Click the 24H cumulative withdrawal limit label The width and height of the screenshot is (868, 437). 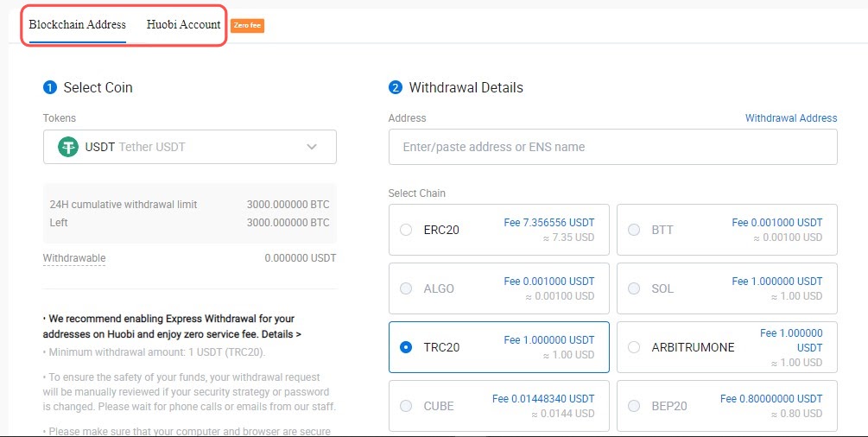124,205
